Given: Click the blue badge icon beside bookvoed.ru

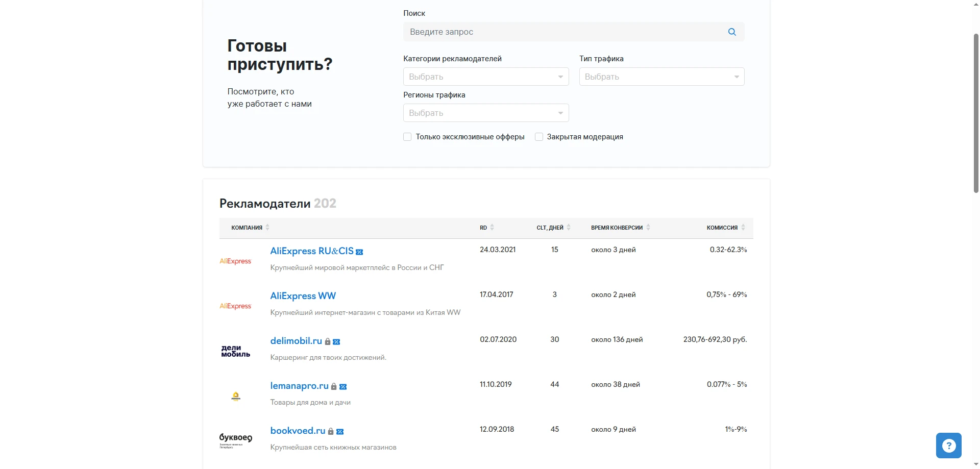Looking at the screenshot, I should coord(340,432).
